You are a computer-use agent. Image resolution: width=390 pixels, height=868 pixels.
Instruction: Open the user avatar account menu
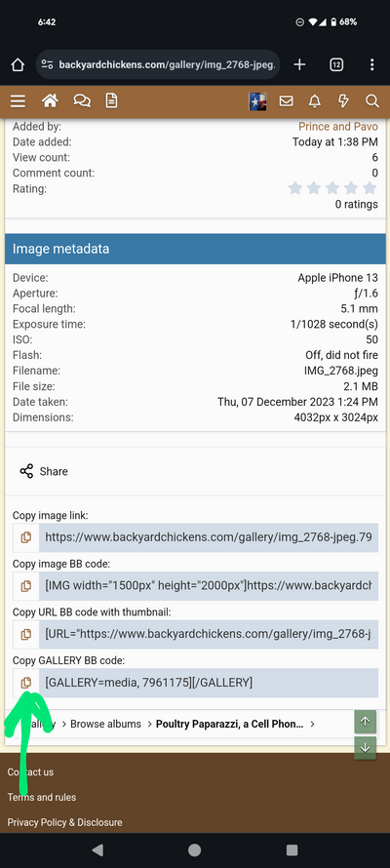coord(257,101)
